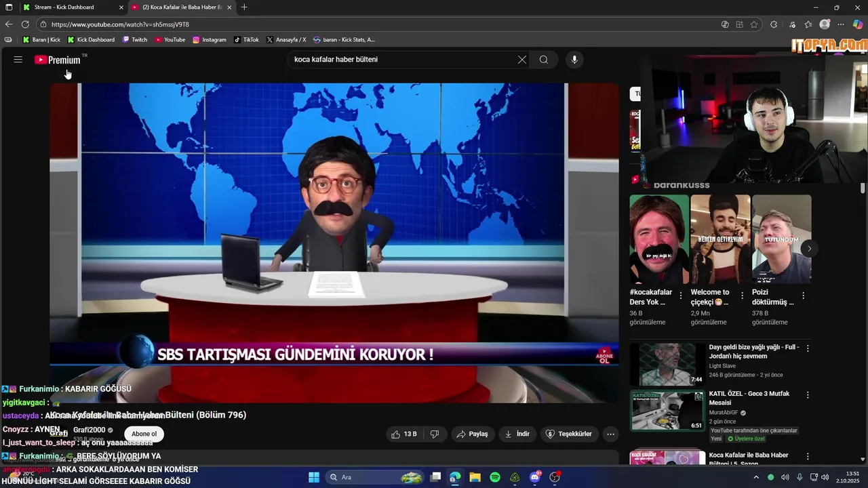The image size is (868, 488).
Task: Open browser extensions puzzle icon
Action: (774, 24)
